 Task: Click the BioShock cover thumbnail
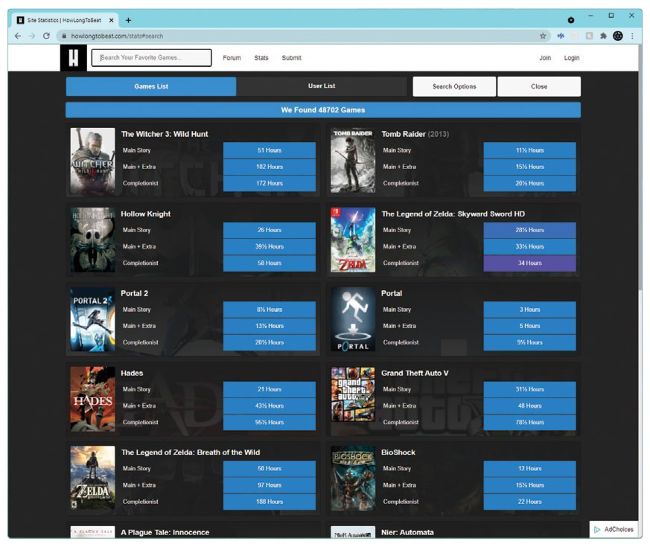(x=353, y=478)
